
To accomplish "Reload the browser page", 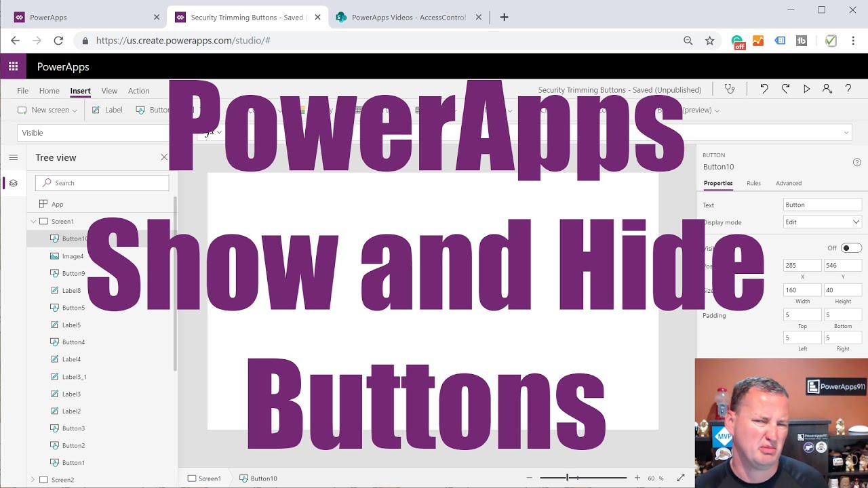I will coord(58,41).
